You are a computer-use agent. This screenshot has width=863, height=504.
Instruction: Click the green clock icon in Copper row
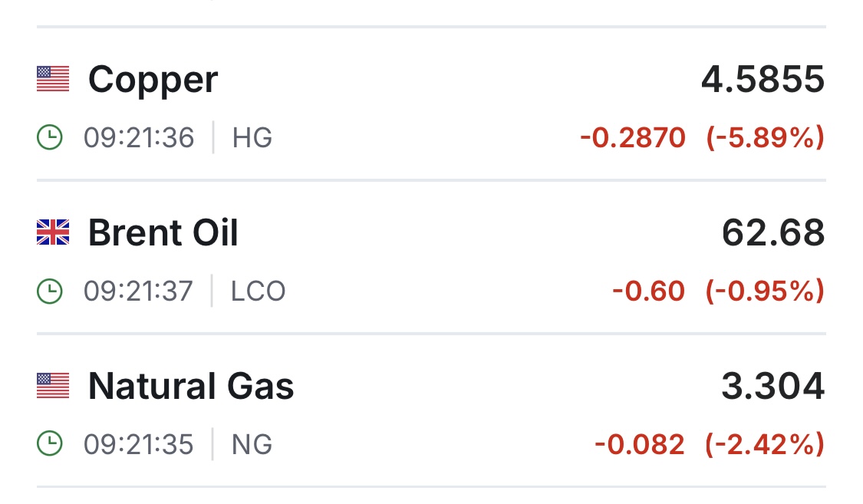click(50, 137)
